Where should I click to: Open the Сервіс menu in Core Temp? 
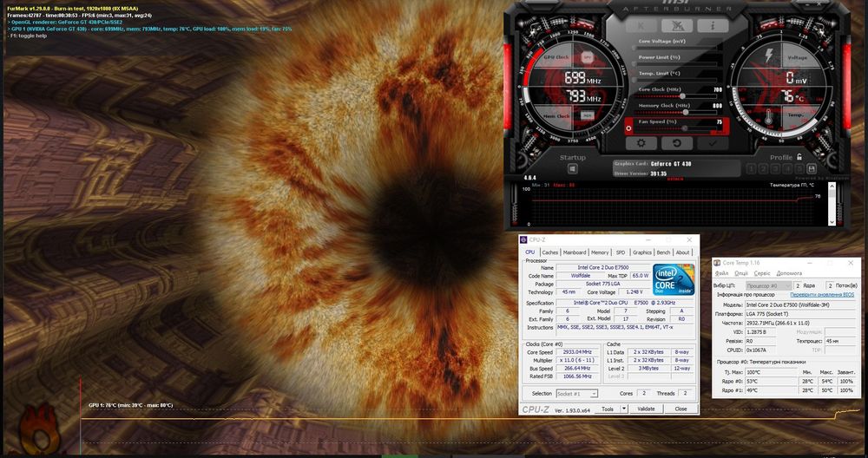(762, 273)
